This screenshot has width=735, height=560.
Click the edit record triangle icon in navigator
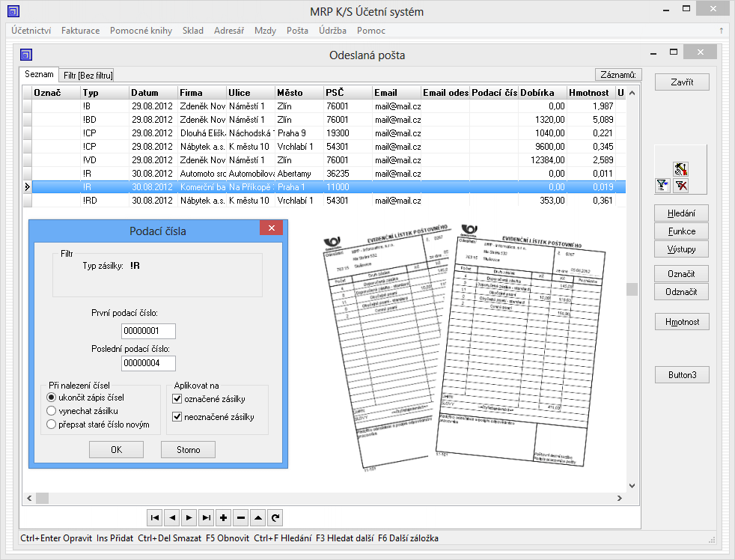257,518
